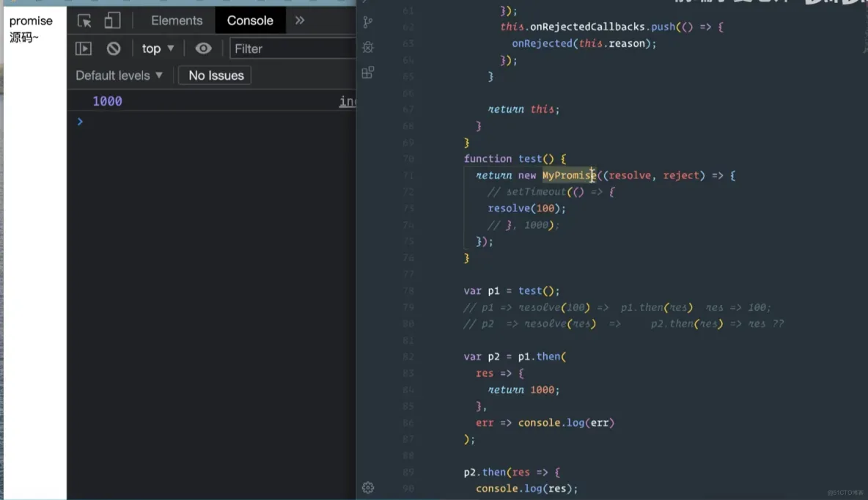Open the extensions icon in activity bar
This screenshot has height=500, width=868.
(x=367, y=73)
